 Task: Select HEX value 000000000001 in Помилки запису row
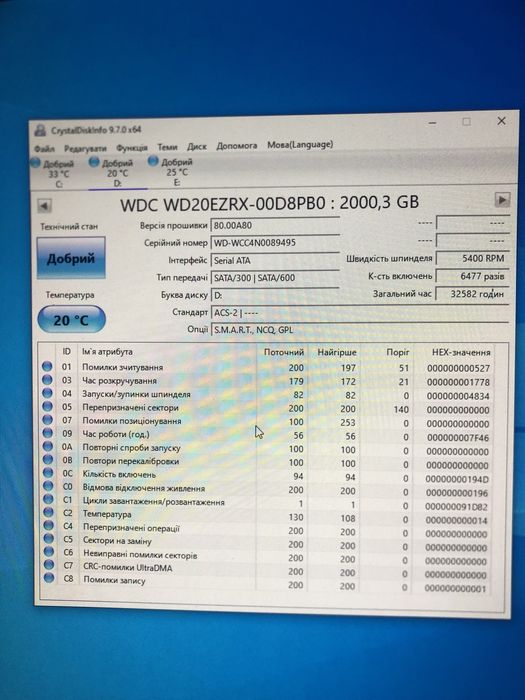tap(455, 588)
